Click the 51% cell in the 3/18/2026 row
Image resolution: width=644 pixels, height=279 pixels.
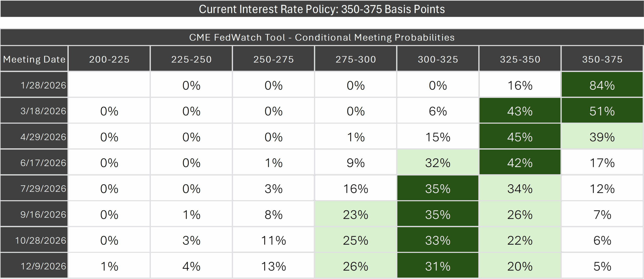602,111
